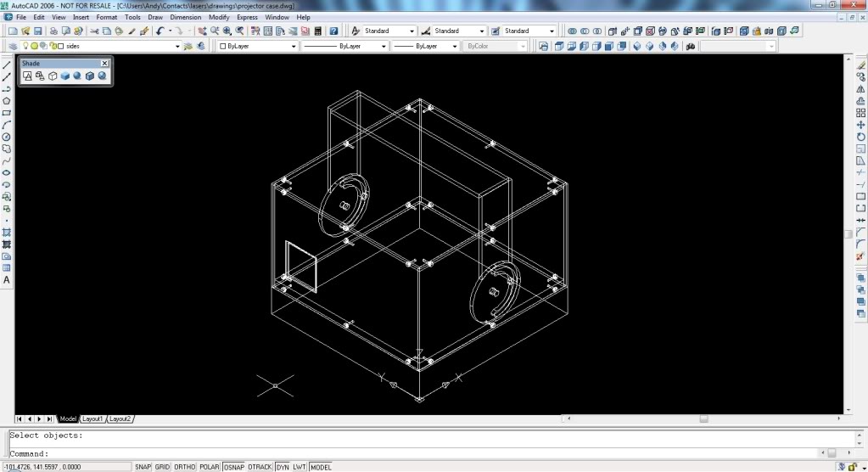Image resolution: width=868 pixels, height=472 pixels.
Task: Click the Save icon in the standard toolbar
Action: click(37, 31)
